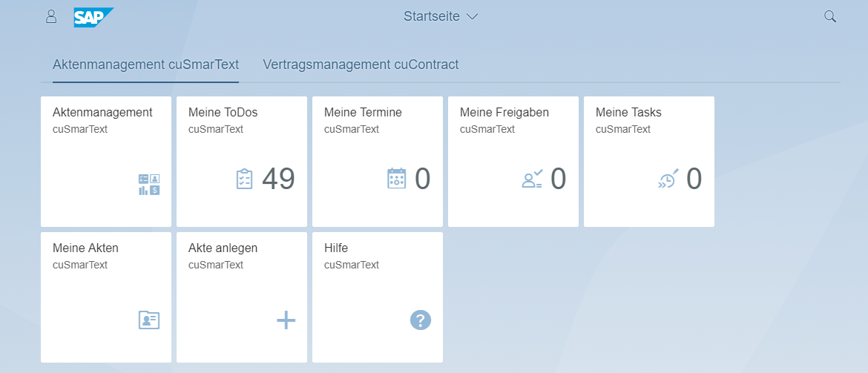
Task: Open the user profile icon
Action: pos(51,16)
